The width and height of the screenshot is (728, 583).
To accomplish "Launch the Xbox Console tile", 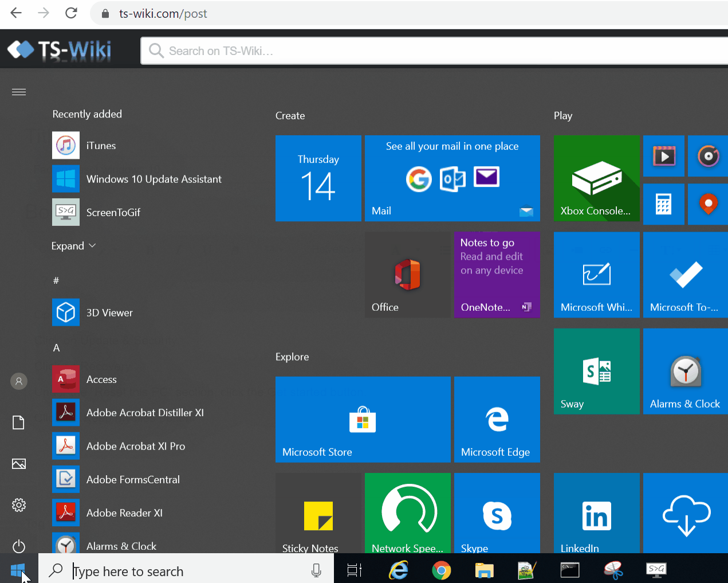I will point(597,178).
